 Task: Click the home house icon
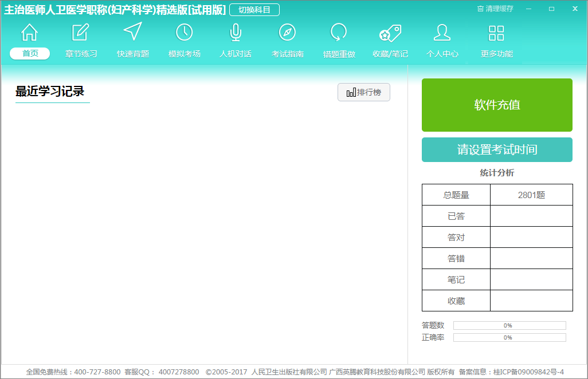29,32
